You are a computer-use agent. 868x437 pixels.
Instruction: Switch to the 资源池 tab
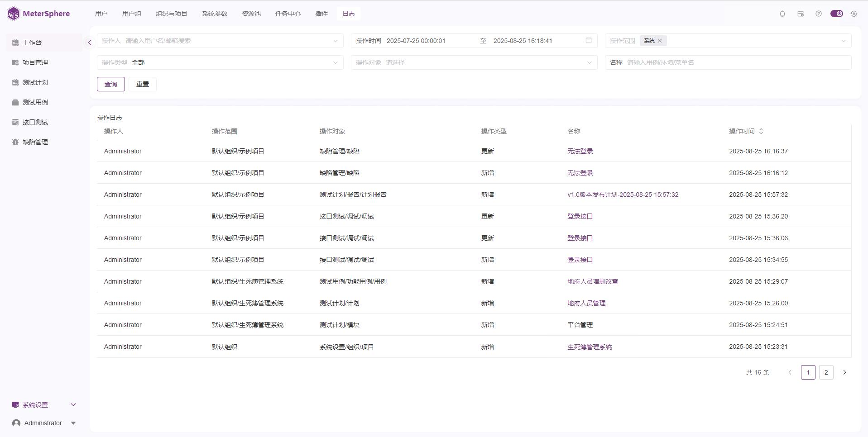point(251,14)
